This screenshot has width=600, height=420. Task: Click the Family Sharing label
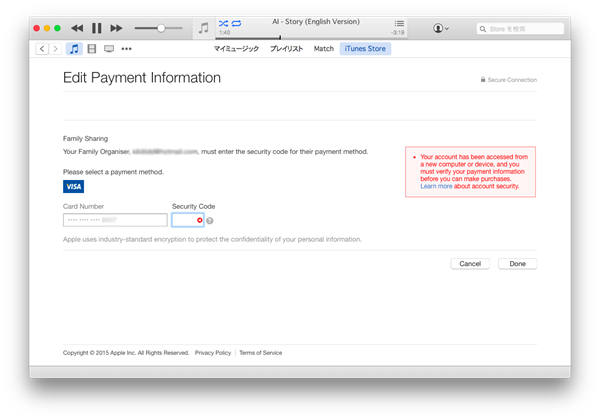pyautogui.click(x=85, y=138)
